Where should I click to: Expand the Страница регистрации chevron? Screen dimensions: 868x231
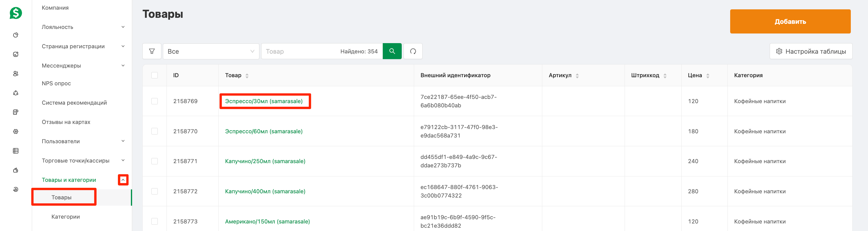pyautogui.click(x=123, y=46)
